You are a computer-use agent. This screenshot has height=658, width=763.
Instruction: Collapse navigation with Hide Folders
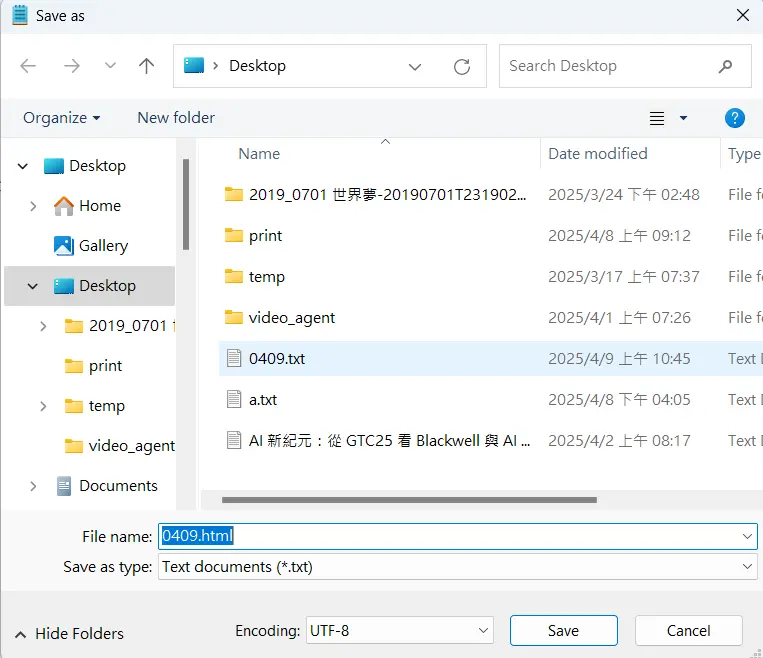[x=69, y=633]
